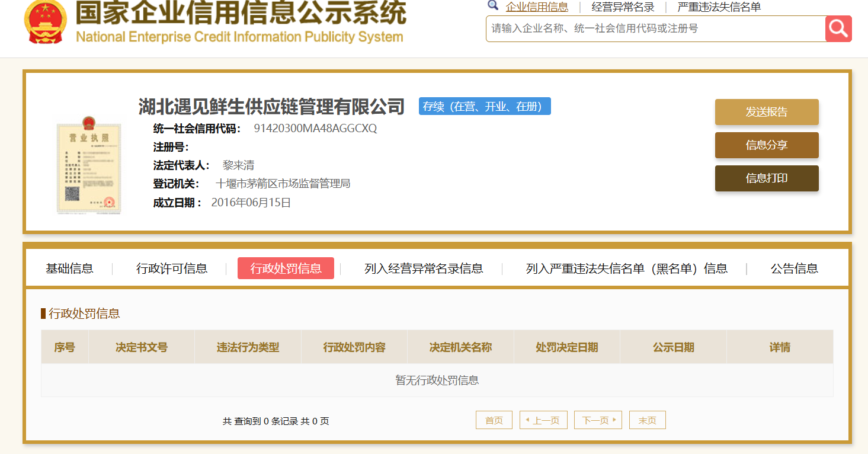Switch to the 基础信息 tab

pos(69,268)
